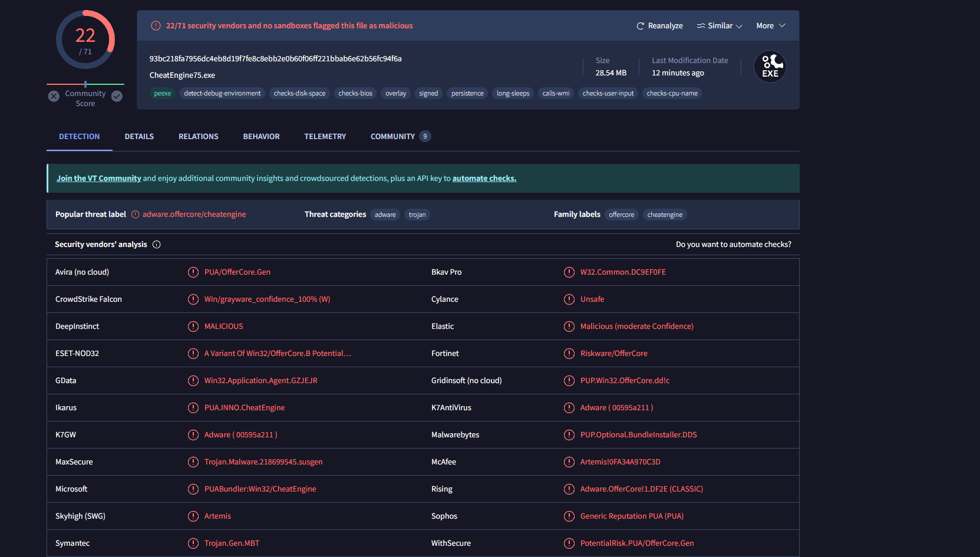
Task: Click the alert icon in the Malwarebytes row
Action: pos(569,435)
